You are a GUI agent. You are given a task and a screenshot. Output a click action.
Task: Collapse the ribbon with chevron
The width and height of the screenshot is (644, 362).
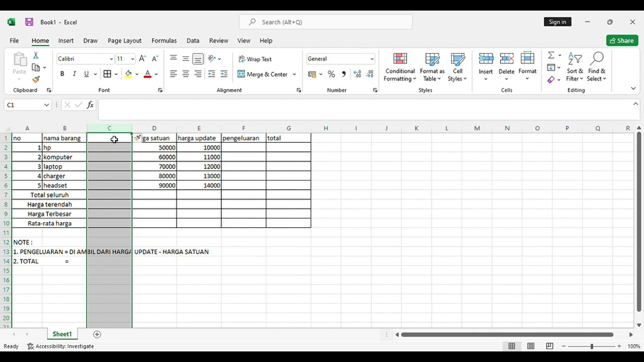click(x=633, y=88)
